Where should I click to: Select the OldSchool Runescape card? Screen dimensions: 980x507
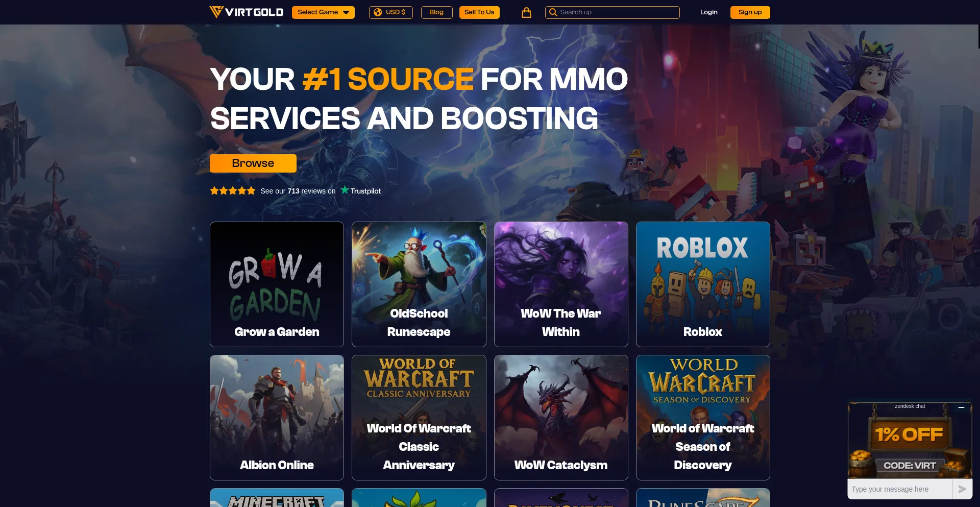click(419, 284)
